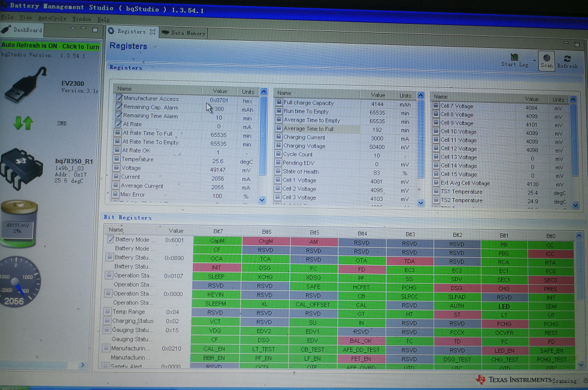Turn off Auto Refresh via green banner

pyautogui.click(x=51, y=45)
